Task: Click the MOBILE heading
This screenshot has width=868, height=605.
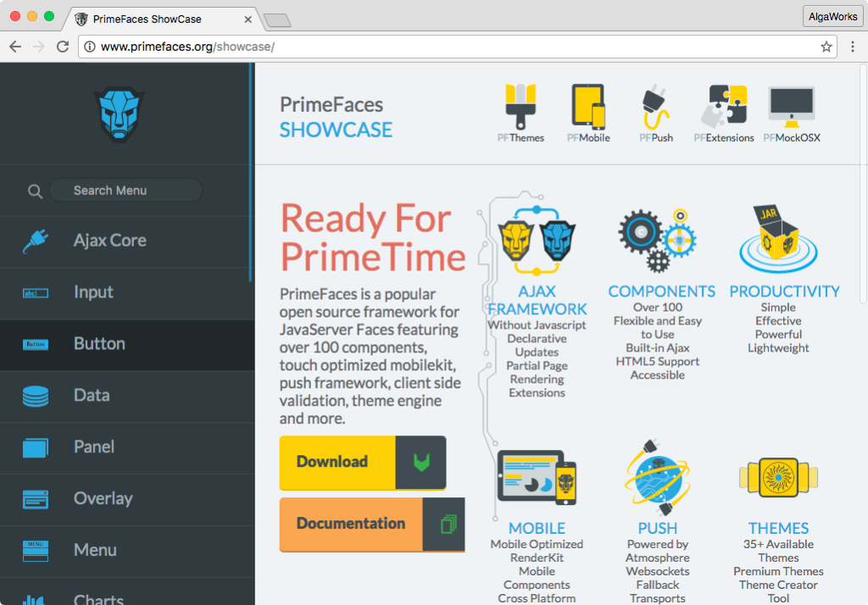Action: [x=537, y=528]
